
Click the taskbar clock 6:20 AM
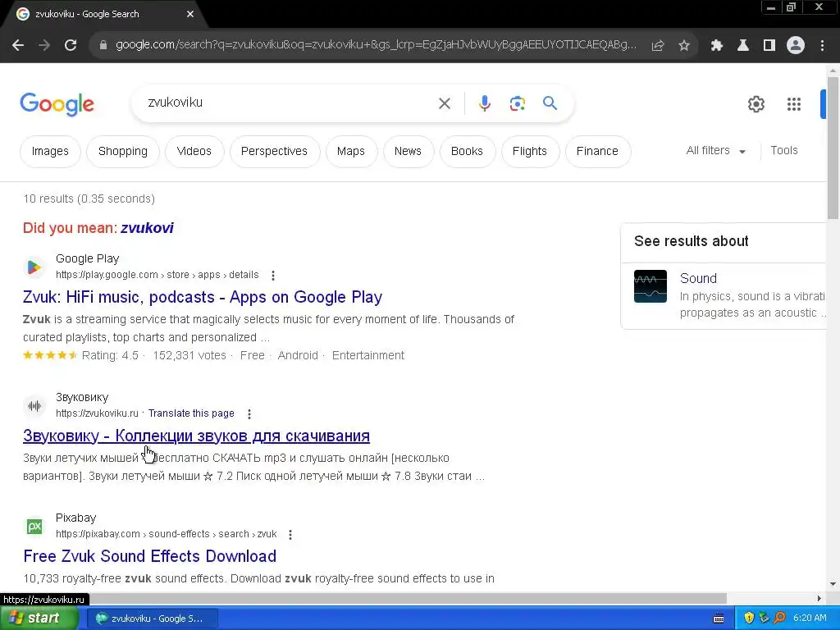coord(810,619)
